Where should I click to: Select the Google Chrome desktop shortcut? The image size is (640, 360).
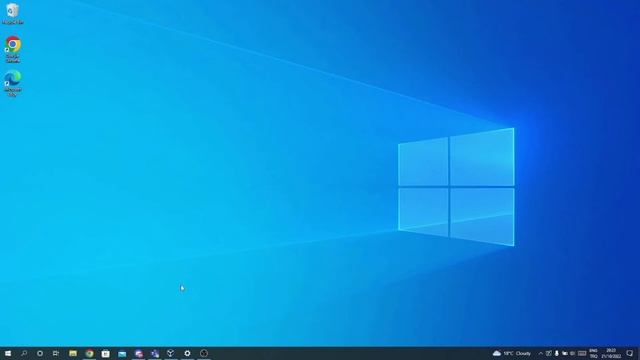click(13, 49)
